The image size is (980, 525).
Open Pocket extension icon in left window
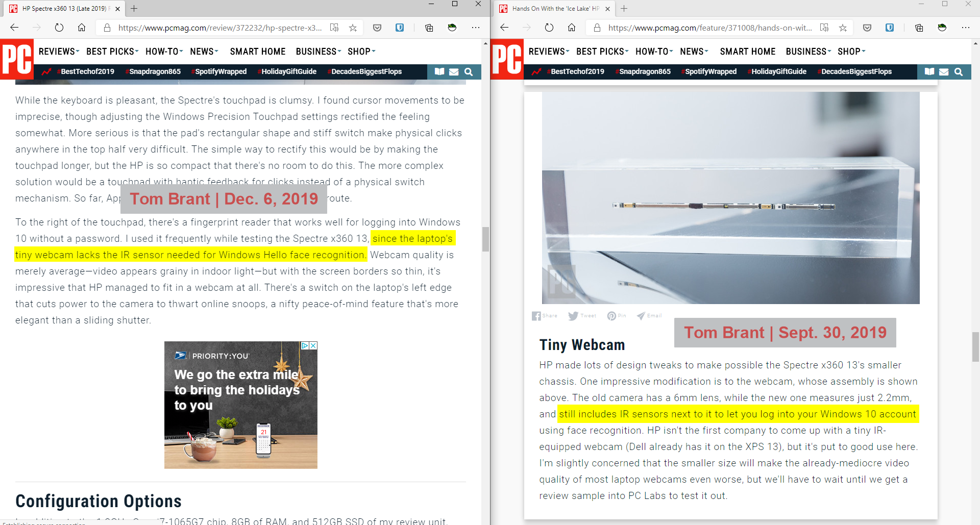pyautogui.click(x=377, y=28)
